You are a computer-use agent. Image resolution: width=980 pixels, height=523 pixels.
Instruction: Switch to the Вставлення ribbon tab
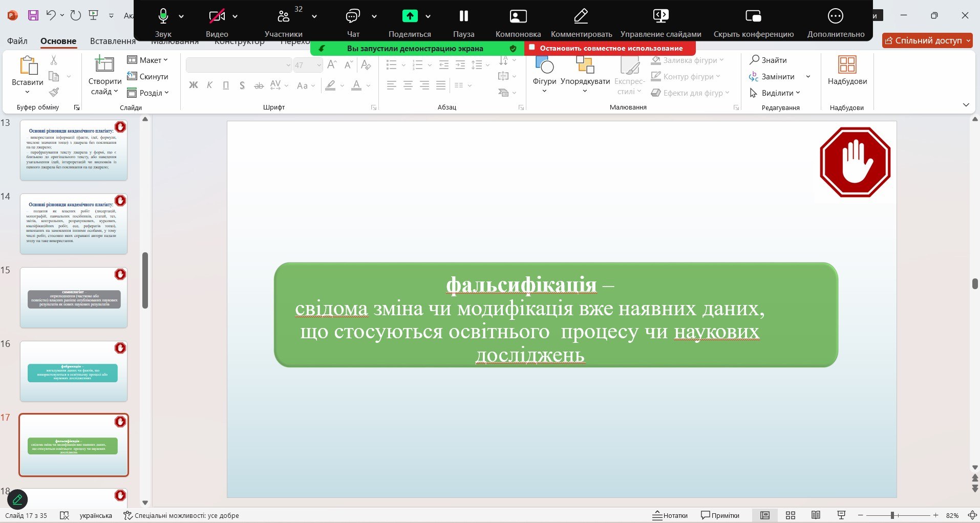[x=113, y=41]
